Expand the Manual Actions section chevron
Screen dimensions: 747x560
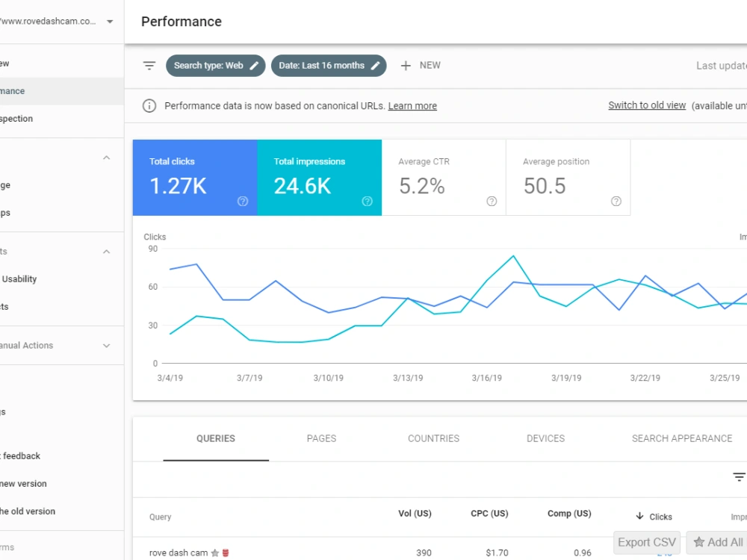point(107,346)
